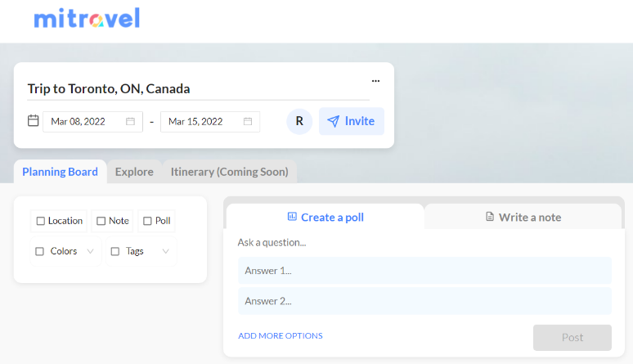Viewport: 633px width, 364px height.
Task: Click the Invite button
Action: coord(351,121)
